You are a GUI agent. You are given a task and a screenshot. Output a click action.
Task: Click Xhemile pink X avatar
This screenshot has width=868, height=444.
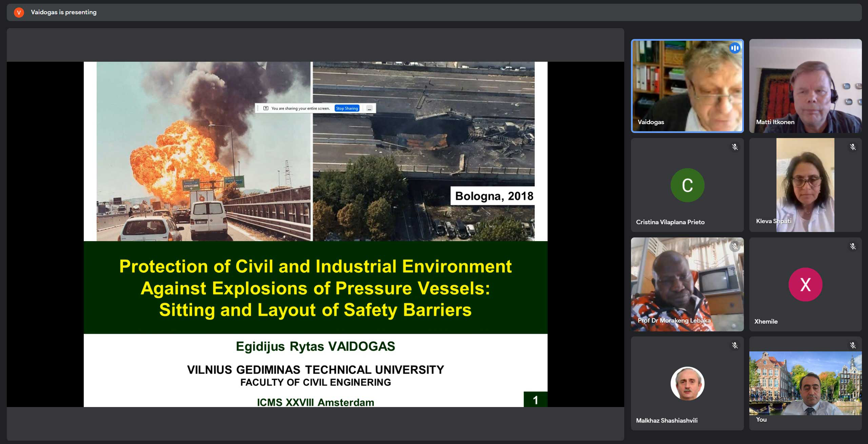805,284
